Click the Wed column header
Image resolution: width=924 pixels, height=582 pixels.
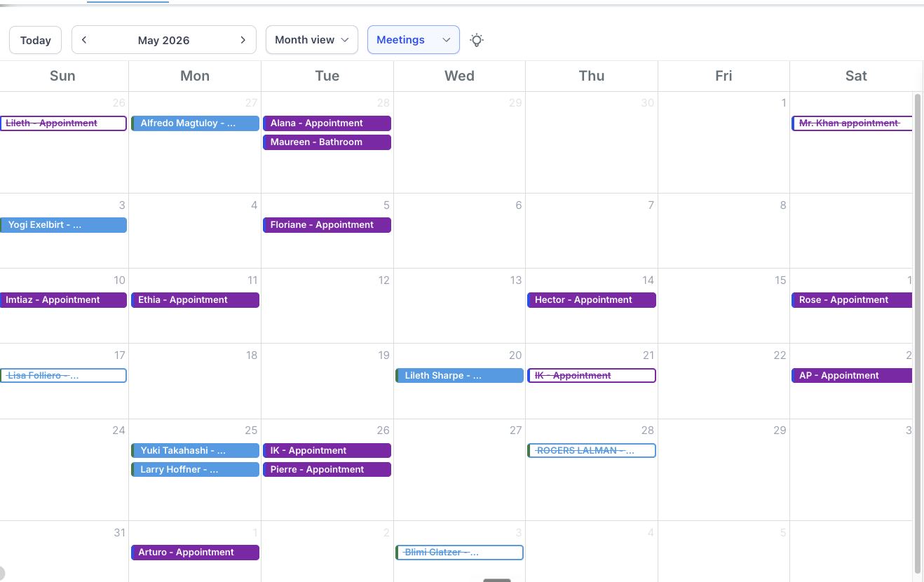[x=459, y=76]
